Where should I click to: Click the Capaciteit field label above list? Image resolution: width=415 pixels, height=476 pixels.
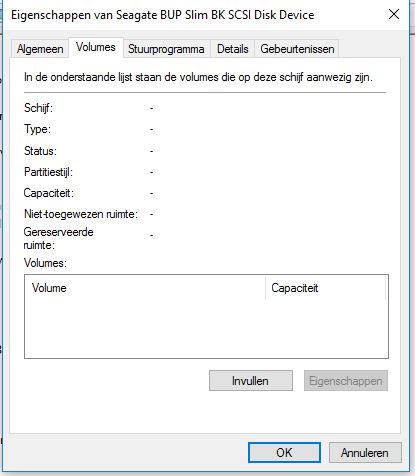(x=49, y=193)
